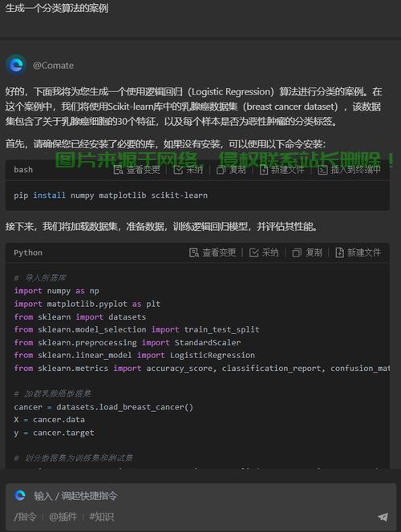Click the paragraph beginning '接下来，我们将加载数据集'
The image size is (401, 532).
pyautogui.click(x=162, y=226)
